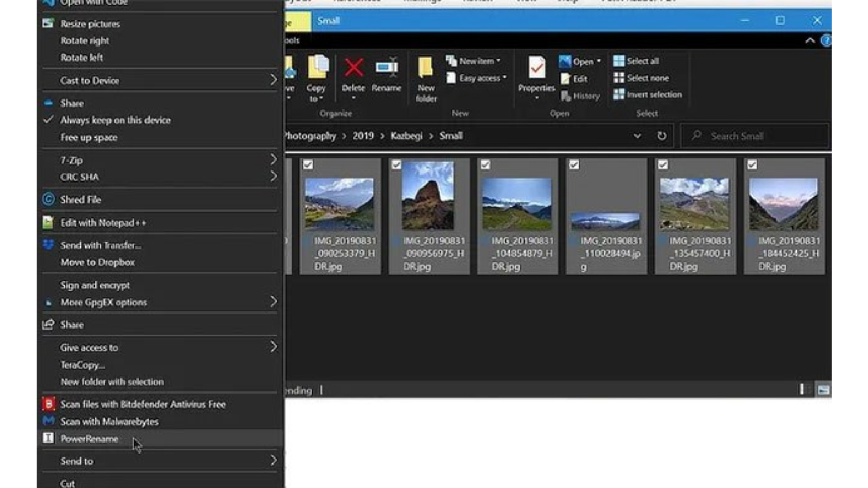868x488 pixels.
Task: Click the Rename icon in Organize group
Action: click(387, 68)
